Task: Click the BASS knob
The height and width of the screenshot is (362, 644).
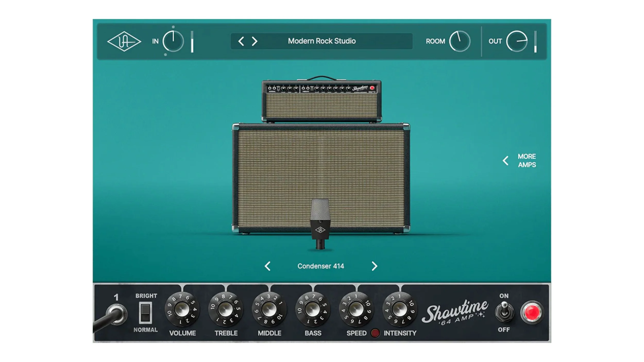Action: (313, 309)
